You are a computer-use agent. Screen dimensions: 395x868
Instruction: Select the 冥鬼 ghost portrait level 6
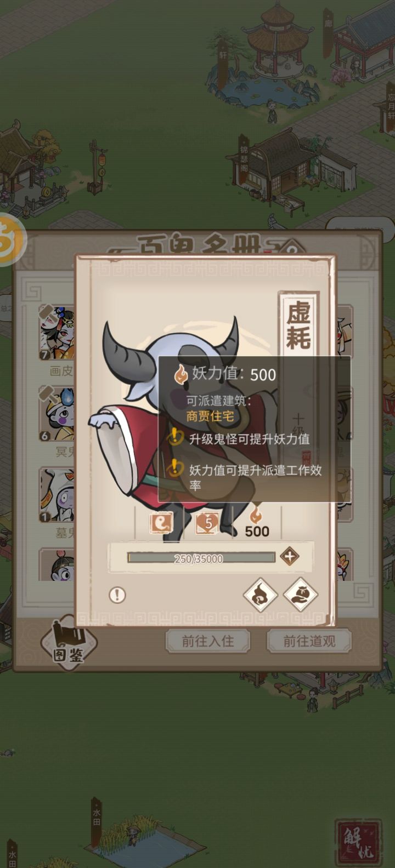(x=57, y=414)
